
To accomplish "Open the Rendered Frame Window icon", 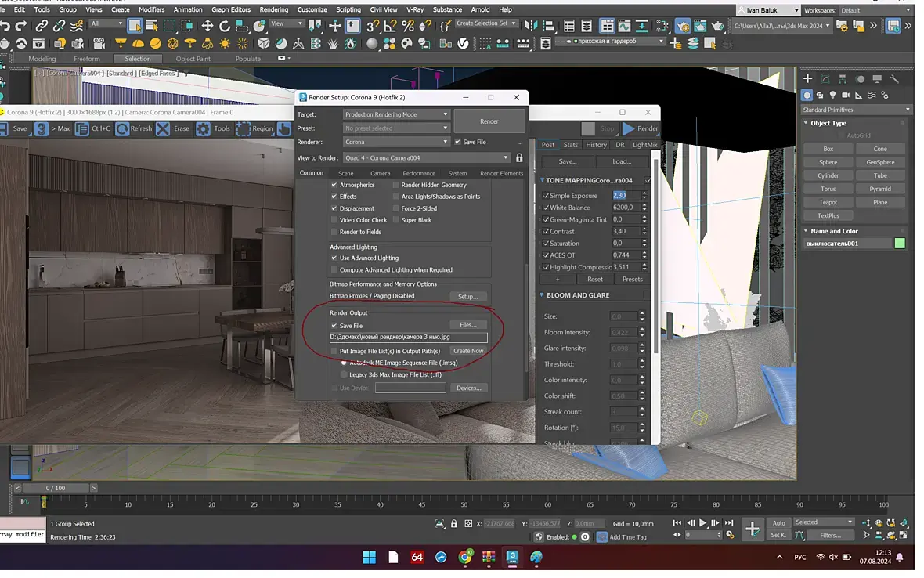I will pyautogui.click(x=700, y=26).
